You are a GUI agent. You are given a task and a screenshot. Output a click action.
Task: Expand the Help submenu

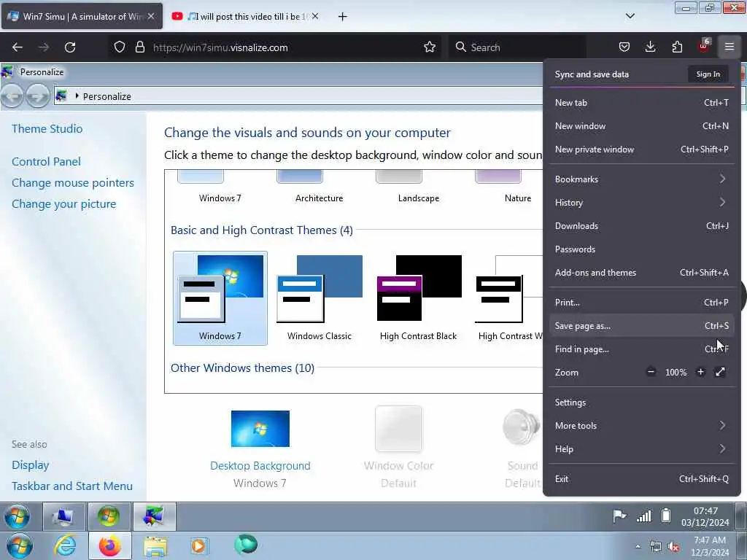click(x=642, y=449)
